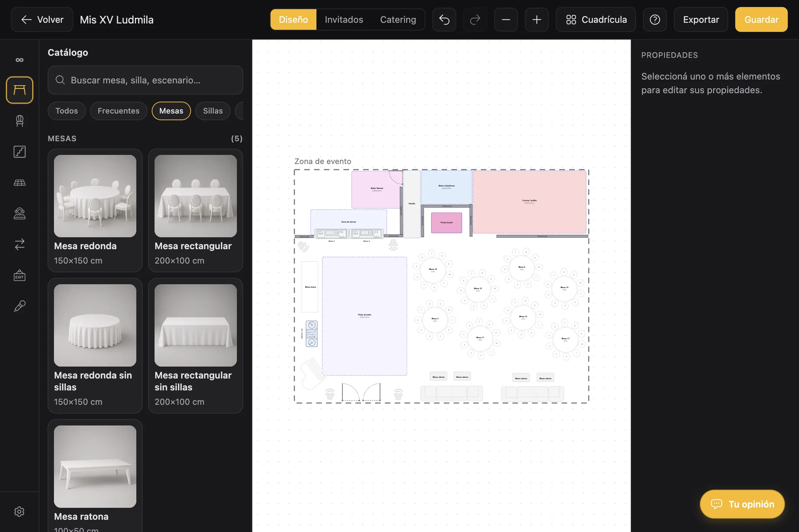
Task: Open the Exportar option
Action: tap(701, 20)
